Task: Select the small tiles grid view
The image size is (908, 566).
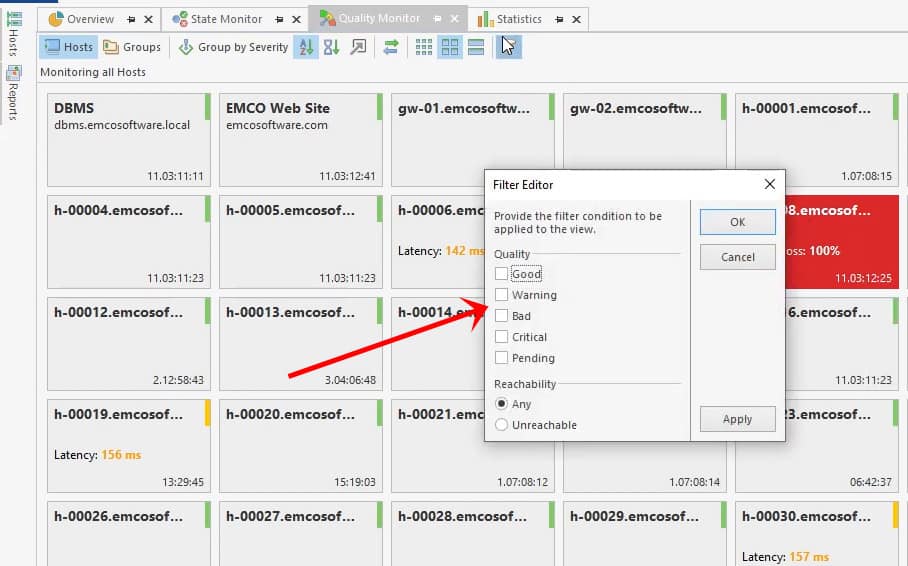Action: coord(424,47)
